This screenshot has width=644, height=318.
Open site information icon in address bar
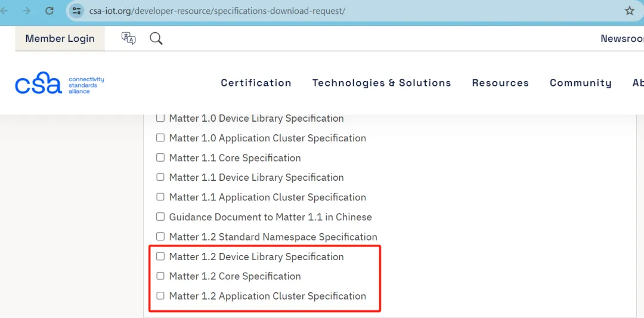(x=76, y=11)
